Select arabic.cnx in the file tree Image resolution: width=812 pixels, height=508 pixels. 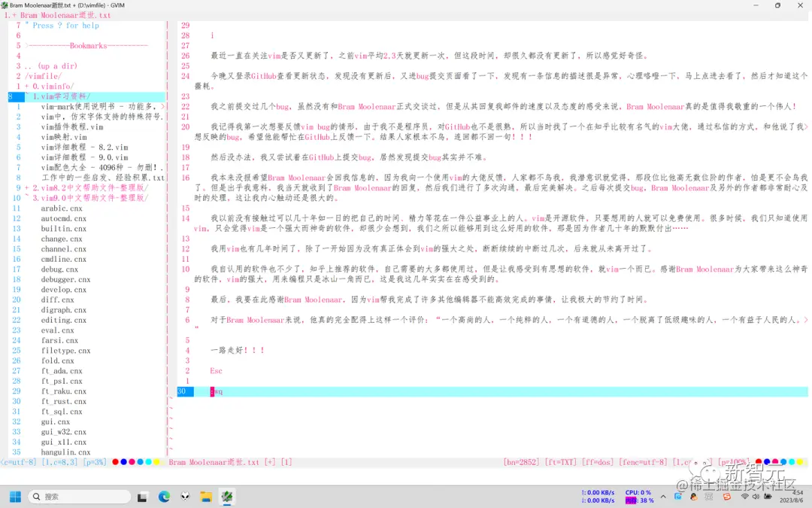[62, 208]
